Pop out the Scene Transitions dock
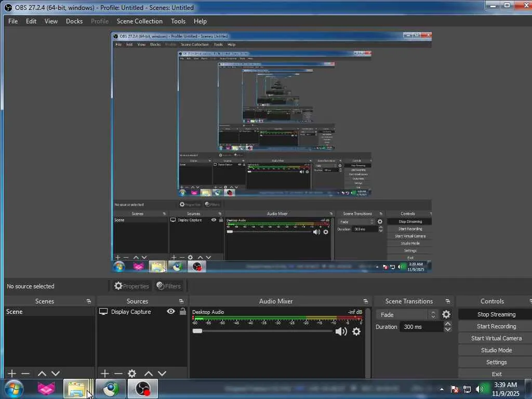 click(447, 301)
